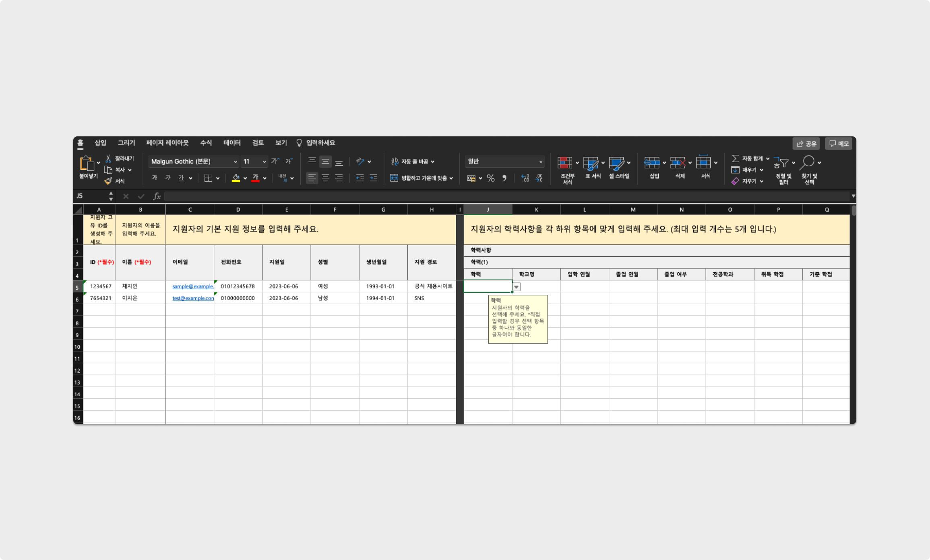Decrease indent of cell contents
The width and height of the screenshot is (930, 560).
pos(360,178)
